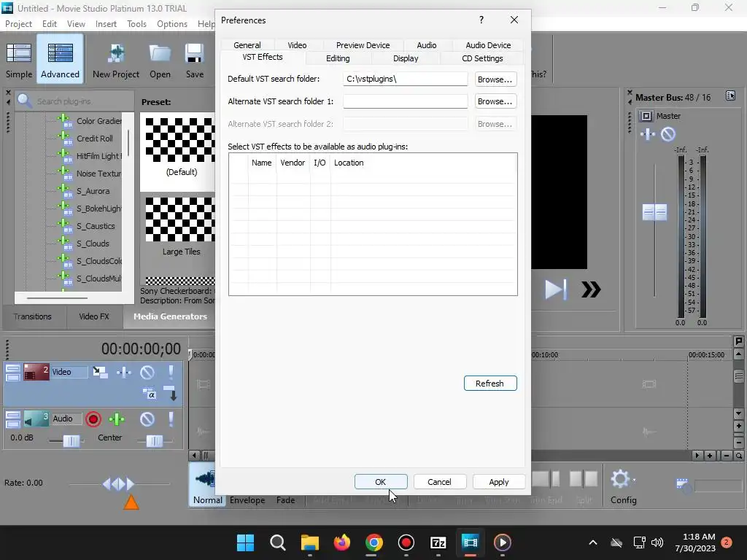Screen dimensions: 747x560
Task: Edit the Default VST search folder field
Action: (406, 79)
